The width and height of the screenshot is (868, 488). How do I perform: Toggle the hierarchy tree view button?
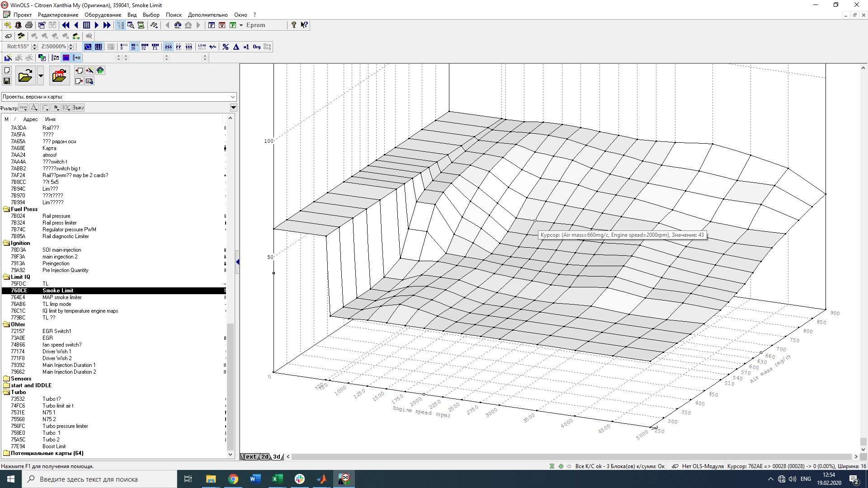[121, 25]
